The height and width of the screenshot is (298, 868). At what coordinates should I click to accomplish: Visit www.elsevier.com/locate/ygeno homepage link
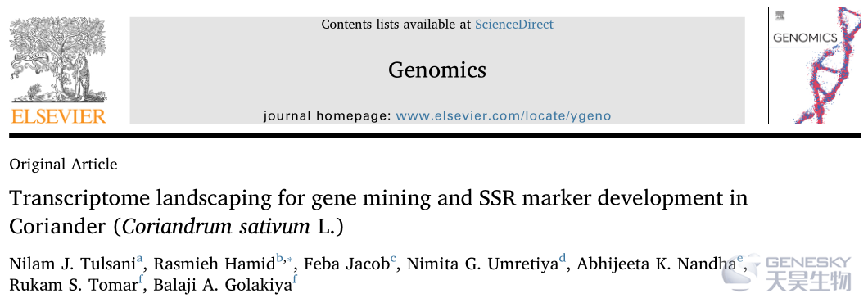click(x=504, y=115)
